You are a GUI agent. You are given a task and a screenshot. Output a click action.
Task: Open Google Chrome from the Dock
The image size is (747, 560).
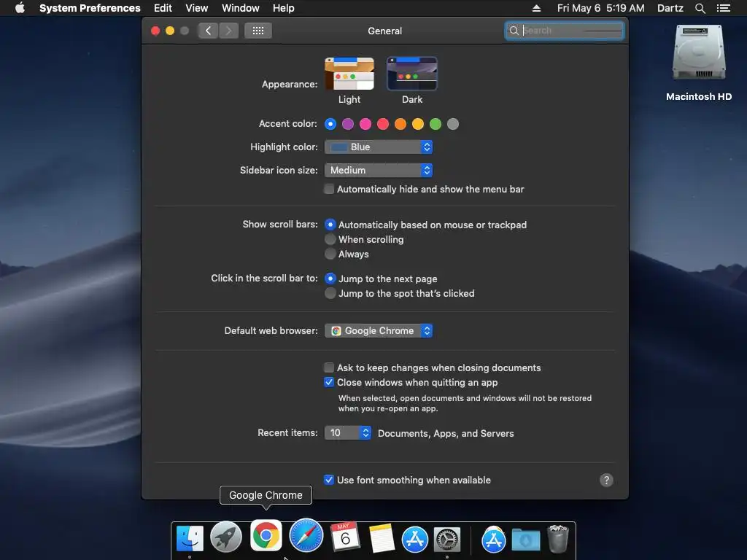[x=266, y=534]
